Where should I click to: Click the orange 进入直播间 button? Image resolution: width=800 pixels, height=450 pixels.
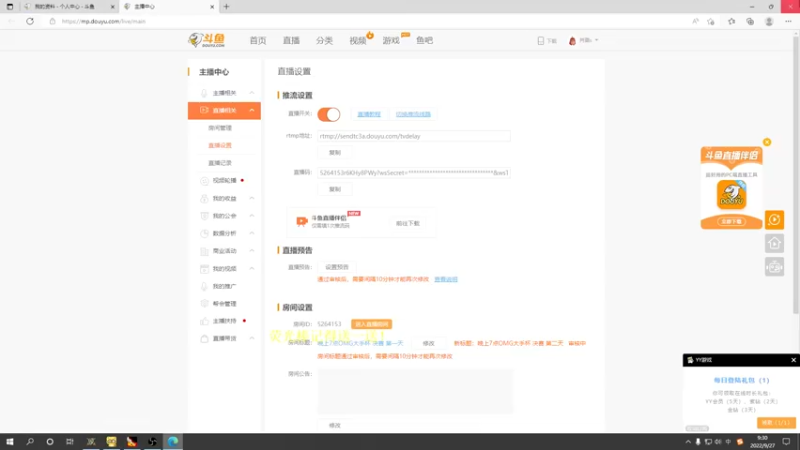[371, 324]
